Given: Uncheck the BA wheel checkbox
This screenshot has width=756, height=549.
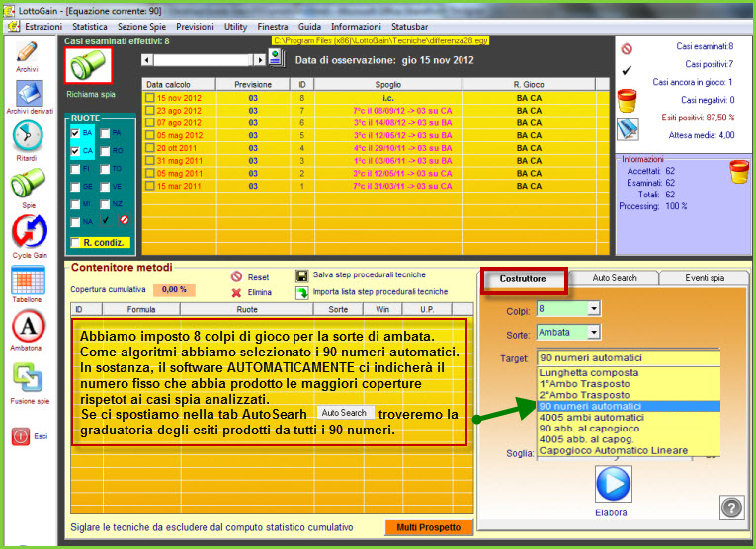Looking at the screenshot, I should point(75,133).
